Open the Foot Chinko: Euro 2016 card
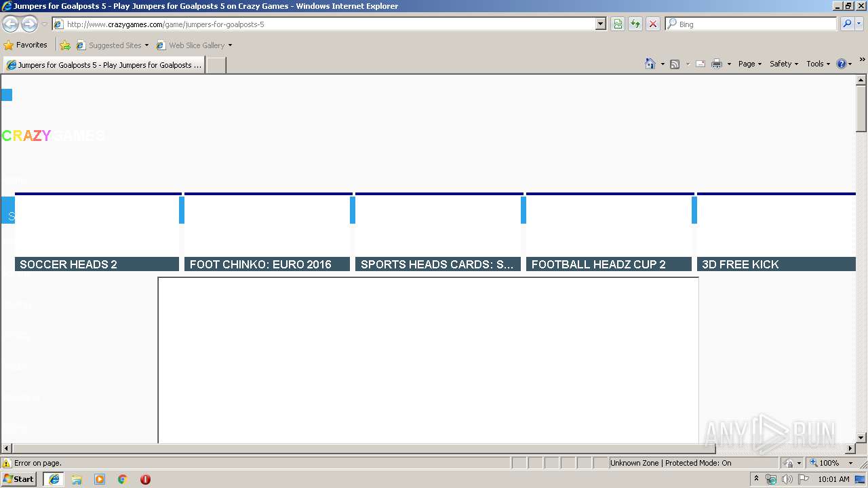Screen dimensions: 868x488 point(267,232)
